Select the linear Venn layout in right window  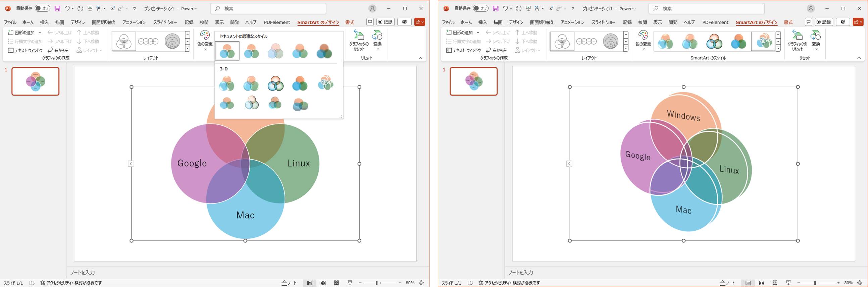click(586, 42)
